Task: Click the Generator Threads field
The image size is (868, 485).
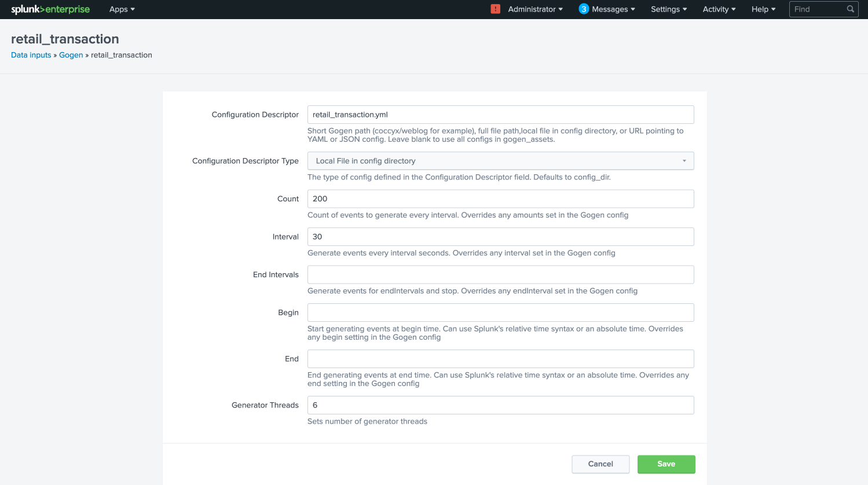Action: point(500,405)
